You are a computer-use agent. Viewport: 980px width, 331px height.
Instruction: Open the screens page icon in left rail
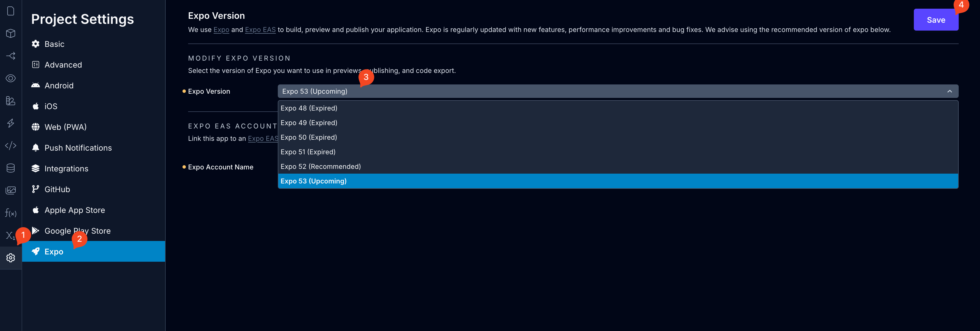(x=11, y=11)
